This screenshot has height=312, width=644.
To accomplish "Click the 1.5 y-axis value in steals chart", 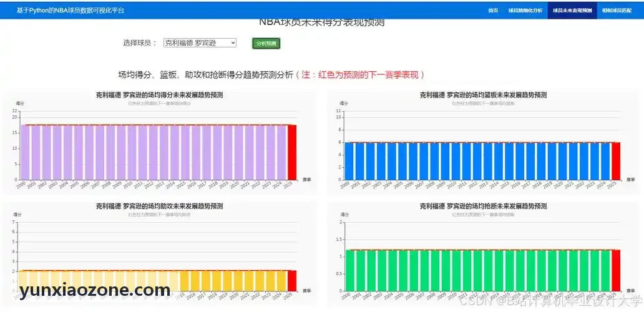I will point(338,240).
